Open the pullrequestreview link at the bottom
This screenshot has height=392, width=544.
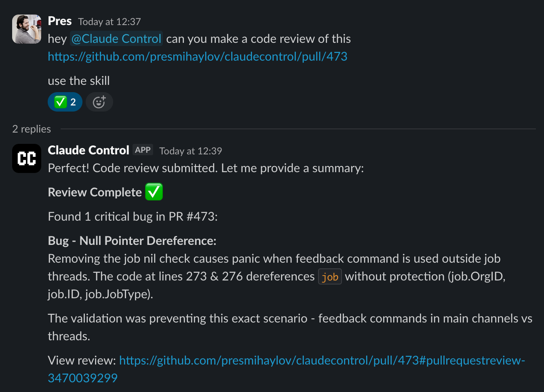322,360
